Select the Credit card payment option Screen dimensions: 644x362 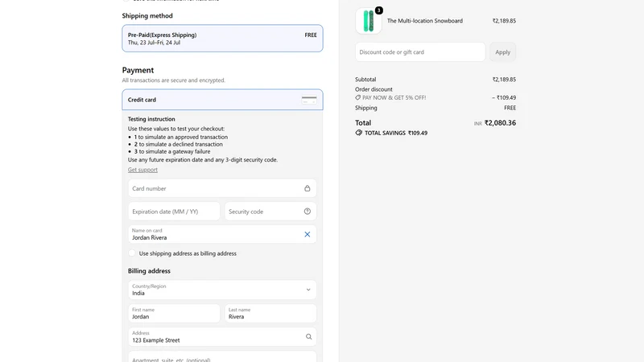click(x=222, y=100)
